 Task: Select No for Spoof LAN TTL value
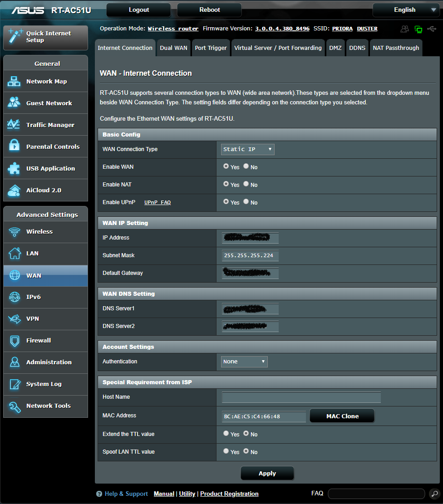[x=246, y=451]
